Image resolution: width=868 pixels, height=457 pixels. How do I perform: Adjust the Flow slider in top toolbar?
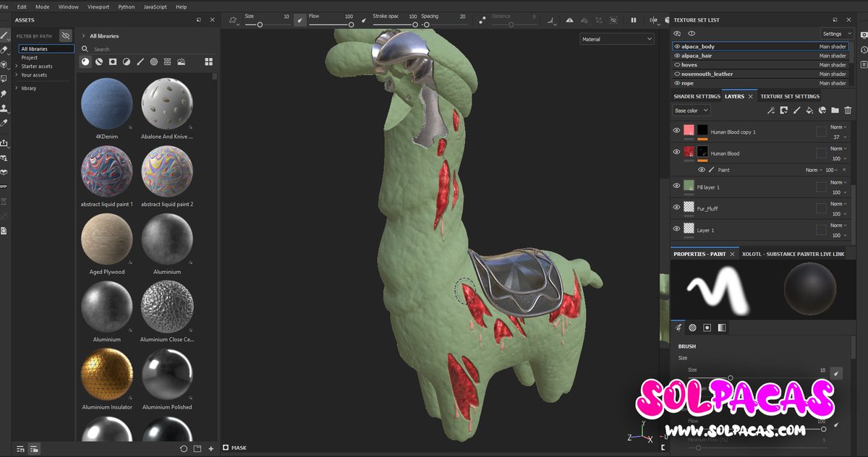pos(331,25)
